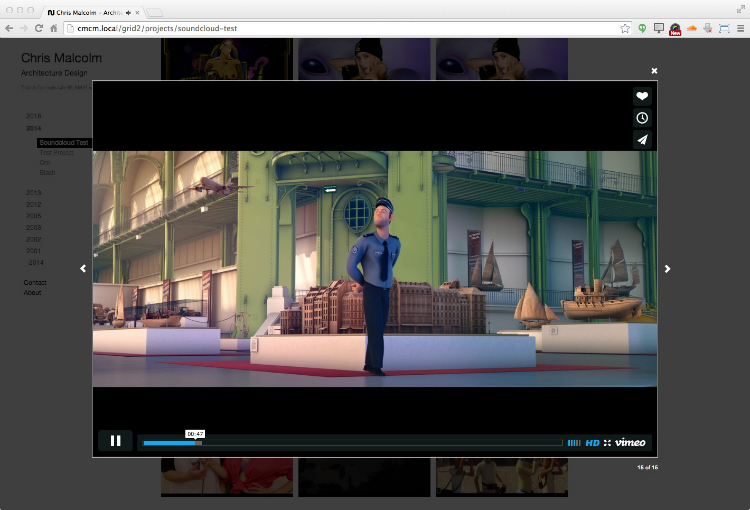
Task: Expand the 2013 year in the sidebar
Action: point(33,192)
